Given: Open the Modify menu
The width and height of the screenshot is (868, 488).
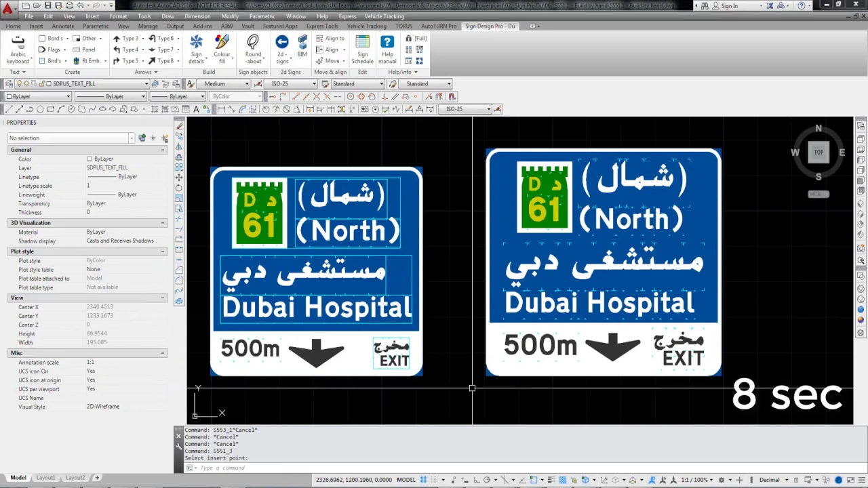Looking at the screenshot, I should [x=230, y=16].
